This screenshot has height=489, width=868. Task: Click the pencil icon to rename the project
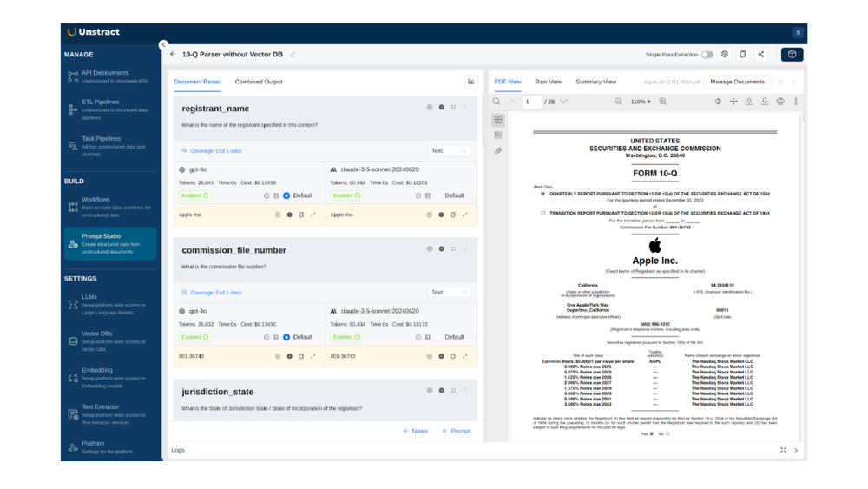(x=293, y=55)
